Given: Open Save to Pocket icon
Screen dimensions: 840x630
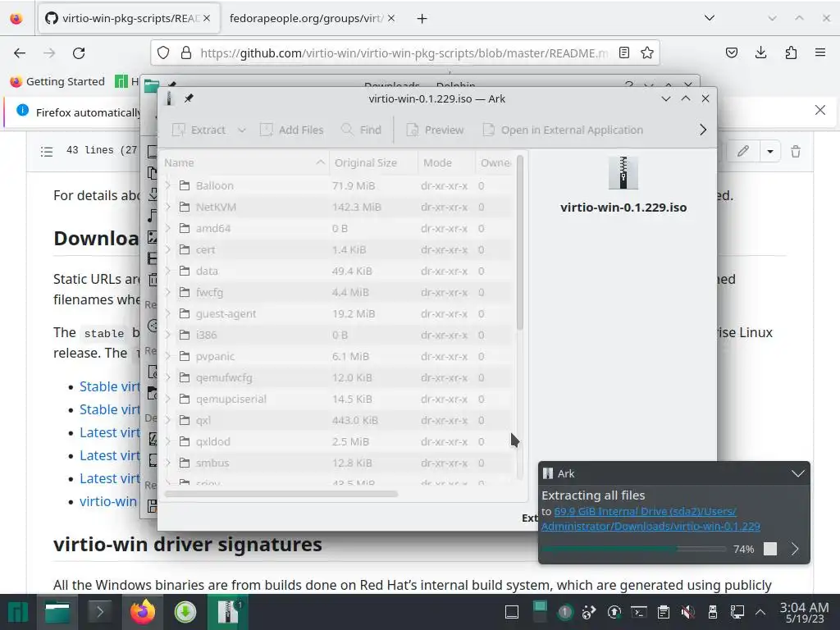Looking at the screenshot, I should (731, 52).
